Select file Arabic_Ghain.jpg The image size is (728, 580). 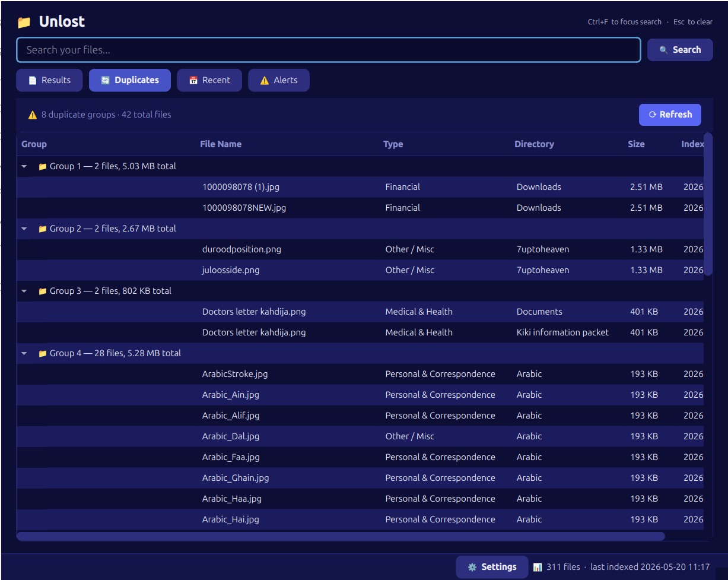click(236, 478)
